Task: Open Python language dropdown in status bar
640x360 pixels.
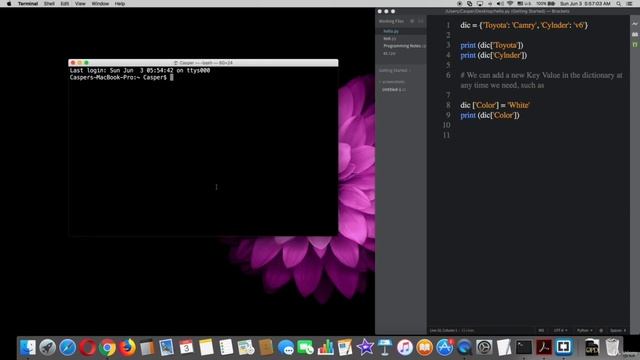Action: tap(584, 331)
